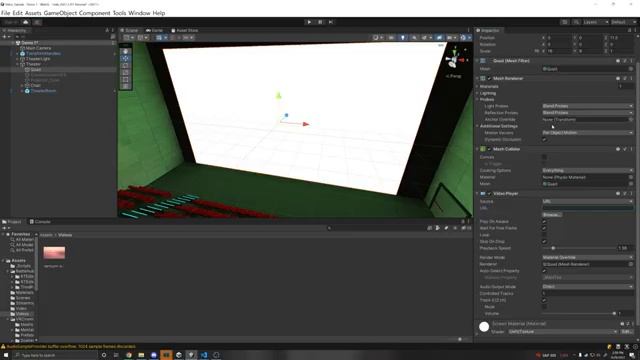Click the plus Create button in Hierarchy
This screenshot has height=360, width=640.
(4, 37)
